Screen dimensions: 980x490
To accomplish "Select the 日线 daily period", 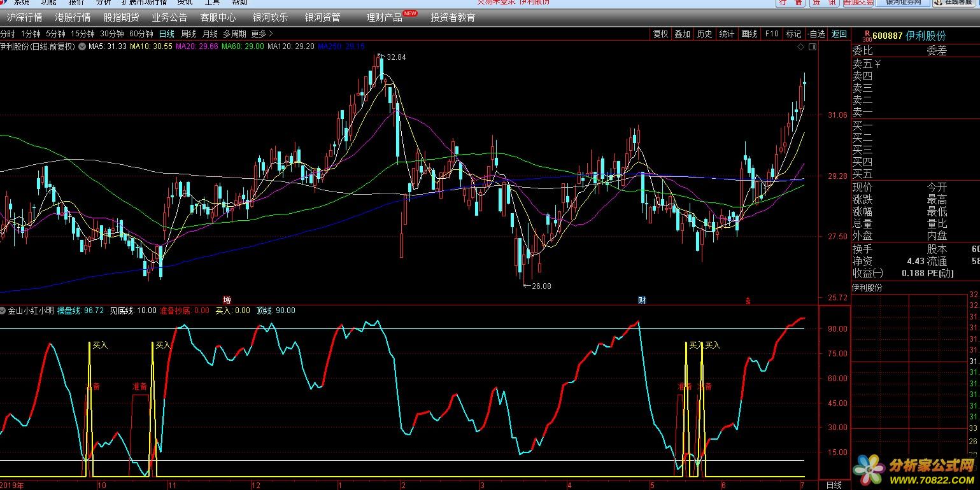I will coord(167,34).
